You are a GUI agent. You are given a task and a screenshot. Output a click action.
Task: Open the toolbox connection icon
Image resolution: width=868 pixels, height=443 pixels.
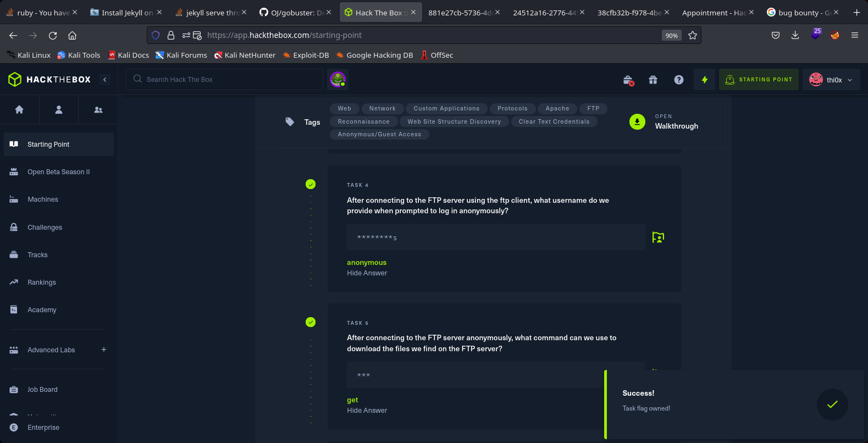click(628, 80)
